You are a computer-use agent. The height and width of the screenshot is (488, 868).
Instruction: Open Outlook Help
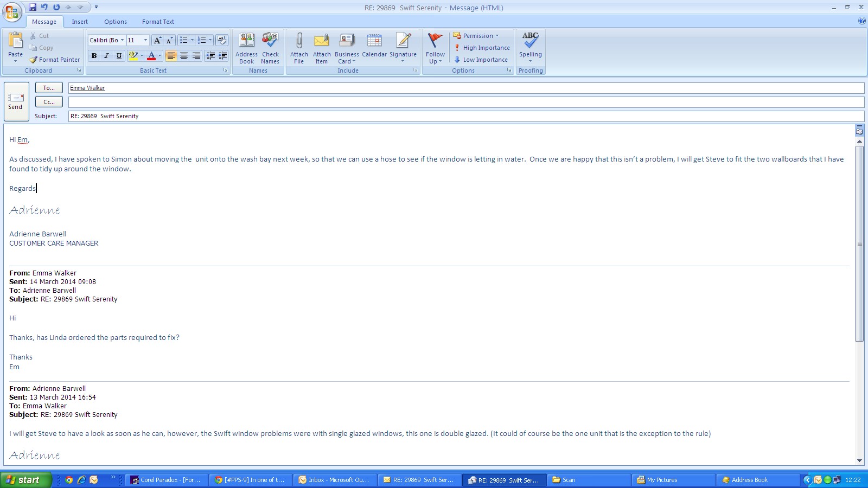862,21
